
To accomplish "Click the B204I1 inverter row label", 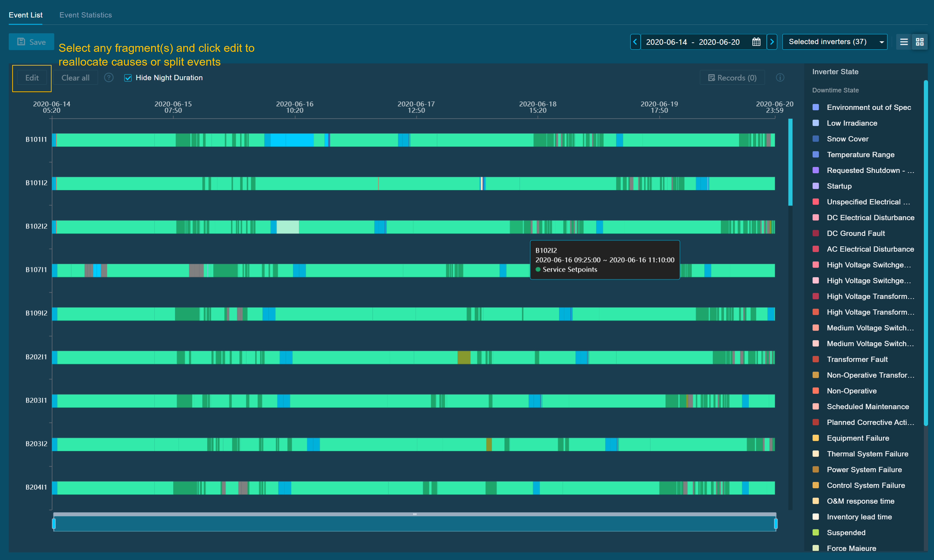I will tap(36, 487).
